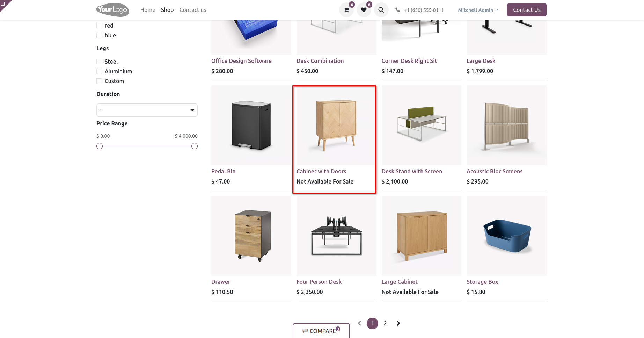Check the Steel legs filter

99,62
